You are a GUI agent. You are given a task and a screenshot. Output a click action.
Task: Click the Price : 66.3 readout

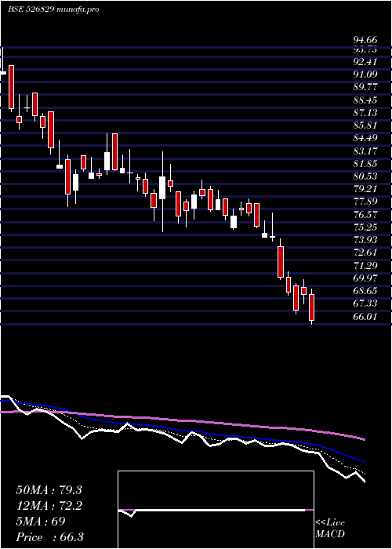49,537
